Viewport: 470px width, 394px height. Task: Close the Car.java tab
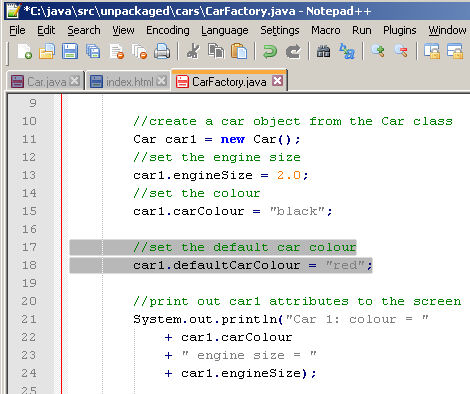point(75,81)
